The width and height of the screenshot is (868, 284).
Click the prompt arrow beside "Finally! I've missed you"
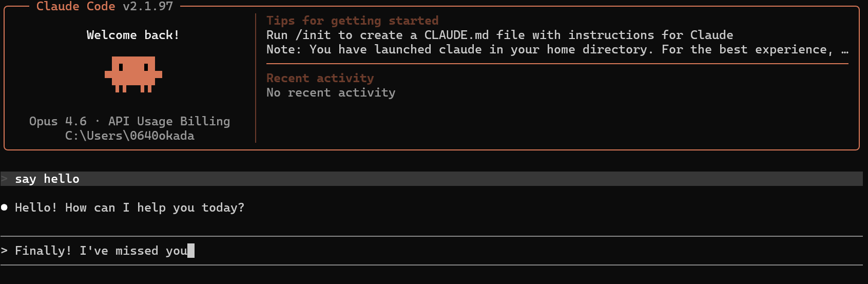coord(5,251)
